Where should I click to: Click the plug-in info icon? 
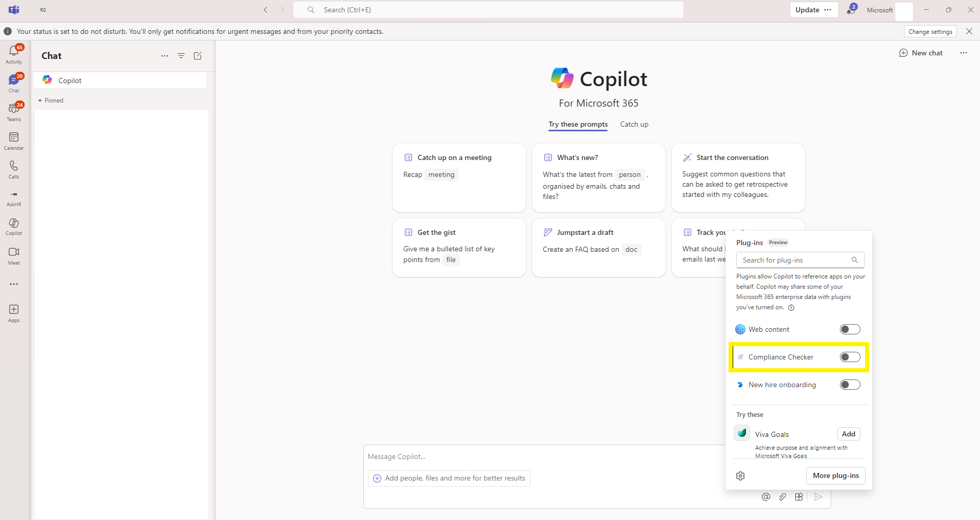pos(791,308)
